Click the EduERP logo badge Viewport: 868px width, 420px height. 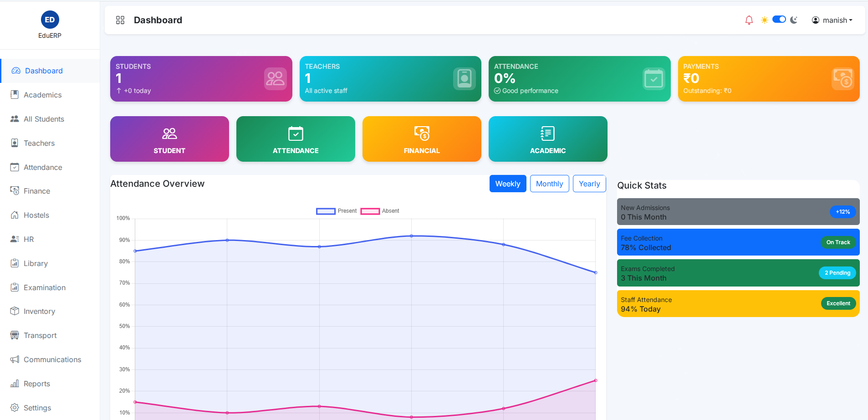coord(50,20)
